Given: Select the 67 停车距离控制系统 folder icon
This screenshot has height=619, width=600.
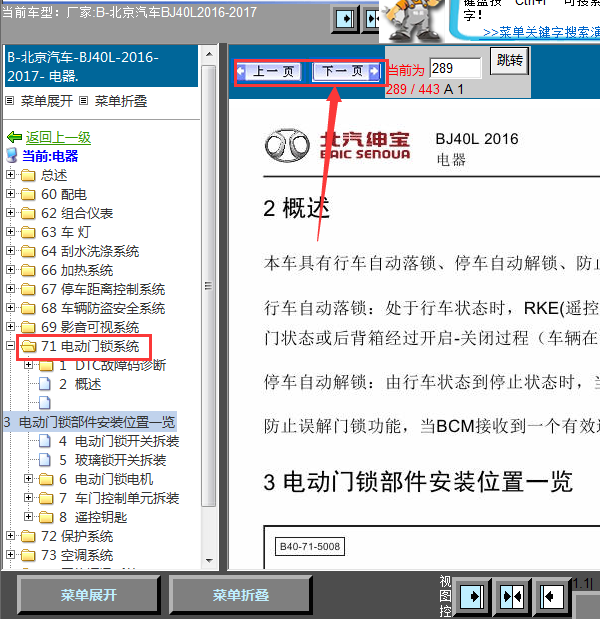Looking at the screenshot, I should tap(28, 289).
